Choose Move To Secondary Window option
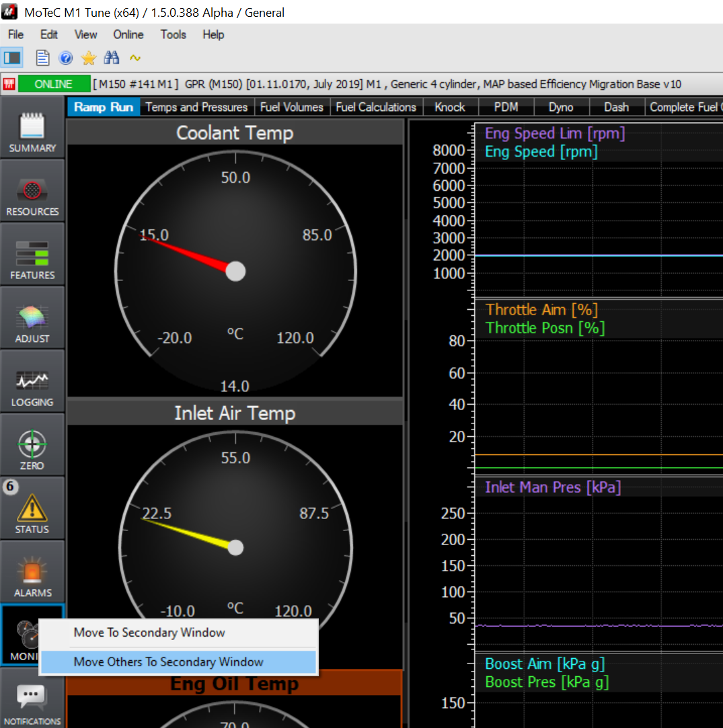The image size is (723, 728). click(x=149, y=633)
